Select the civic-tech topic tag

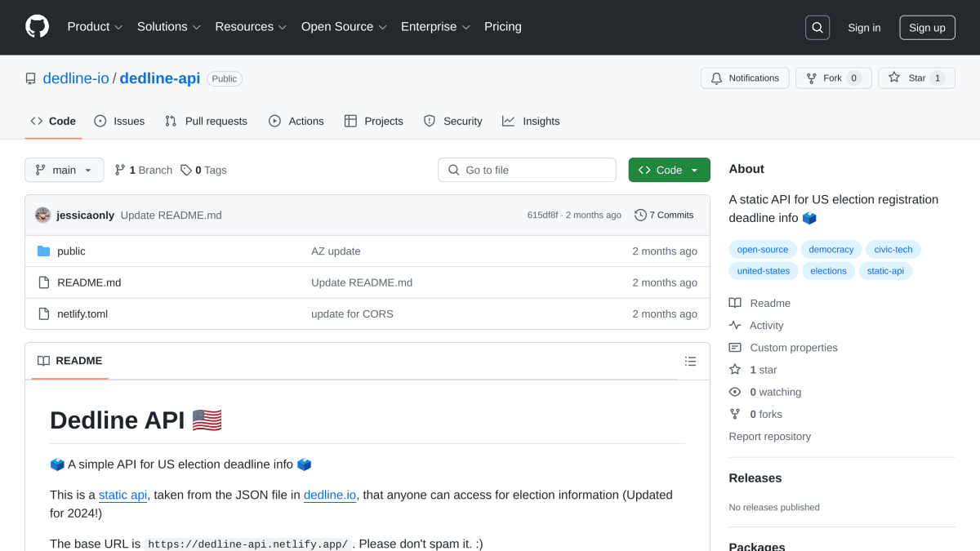coord(893,250)
